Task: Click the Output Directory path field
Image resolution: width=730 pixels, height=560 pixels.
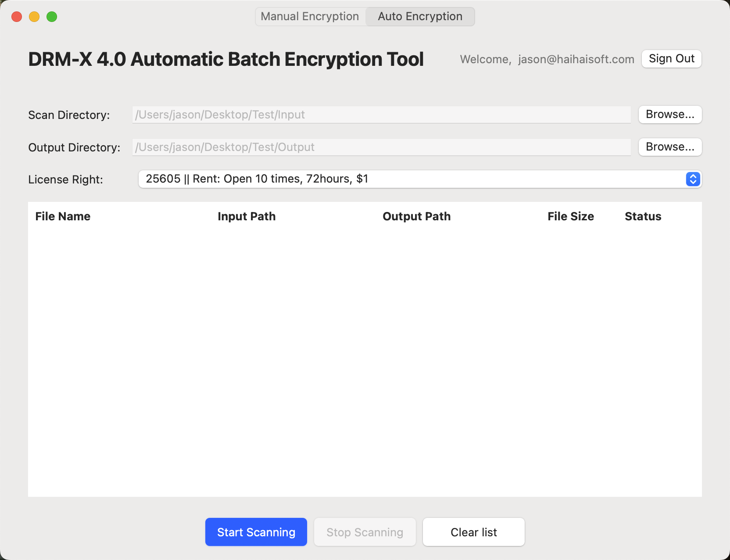Action: (382, 147)
